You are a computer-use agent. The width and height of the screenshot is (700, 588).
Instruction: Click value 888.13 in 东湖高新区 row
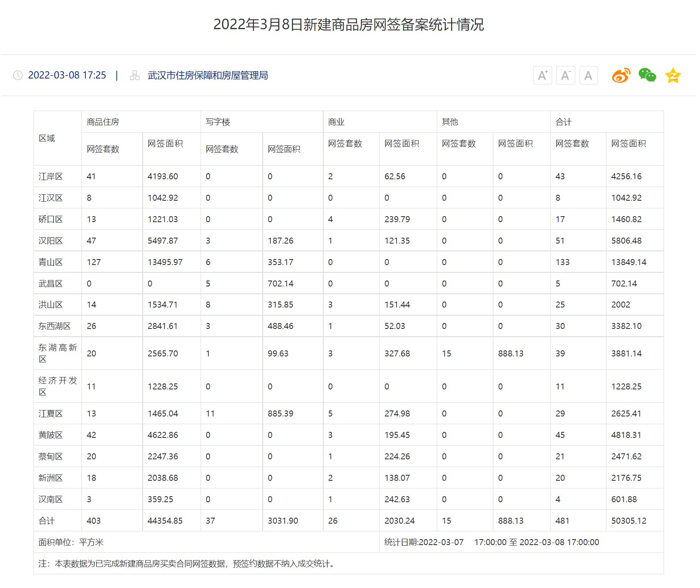[x=511, y=353]
